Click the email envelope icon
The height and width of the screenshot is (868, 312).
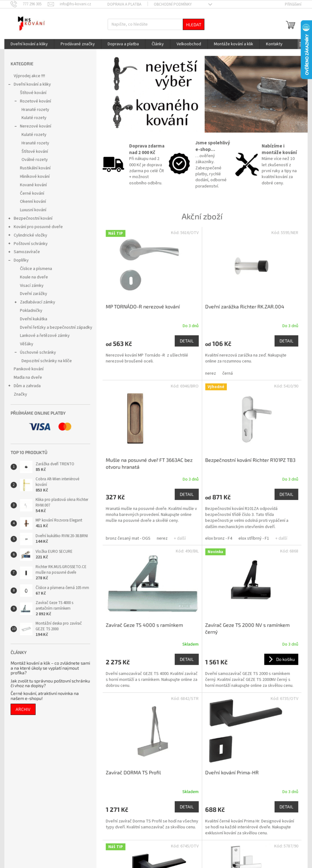tap(51, 4)
